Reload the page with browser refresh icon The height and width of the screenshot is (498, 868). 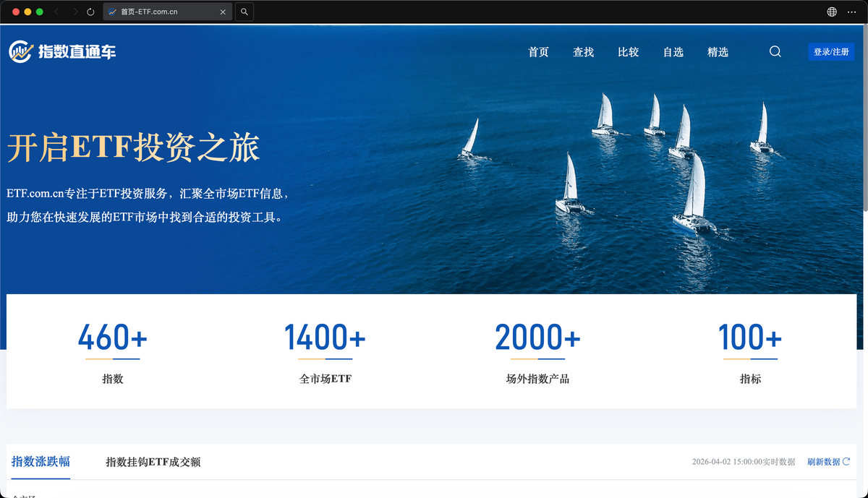[x=90, y=12]
